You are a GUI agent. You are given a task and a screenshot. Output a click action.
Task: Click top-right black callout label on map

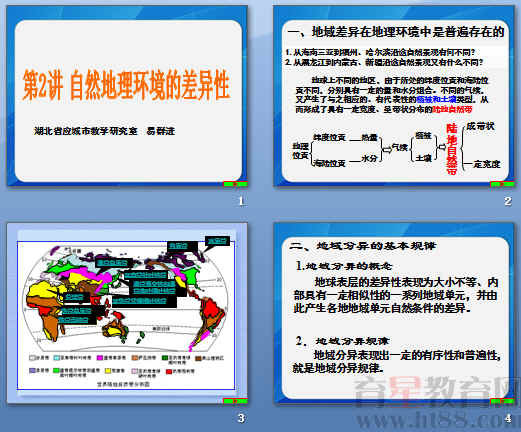(217, 241)
